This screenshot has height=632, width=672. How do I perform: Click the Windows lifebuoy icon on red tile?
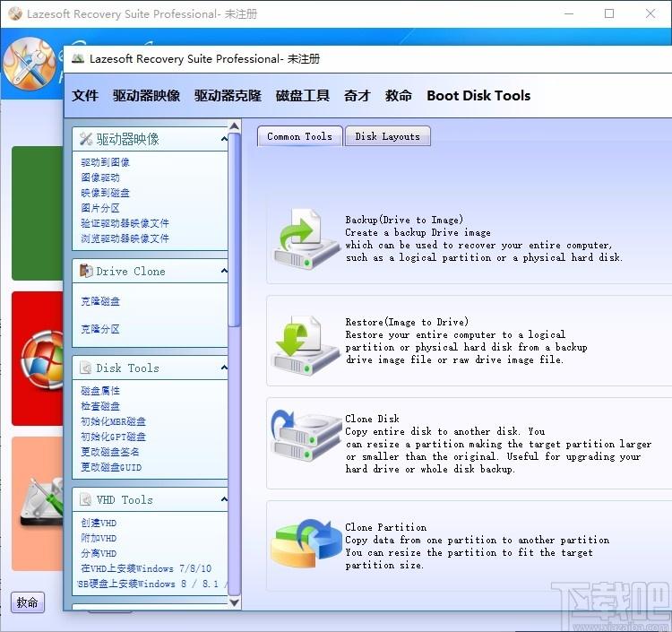click(x=42, y=359)
